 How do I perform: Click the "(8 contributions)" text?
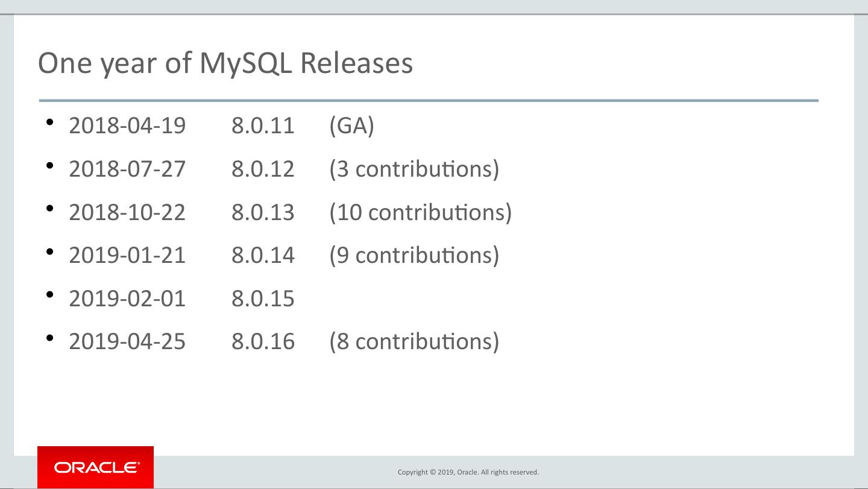pyautogui.click(x=414, y=342)
